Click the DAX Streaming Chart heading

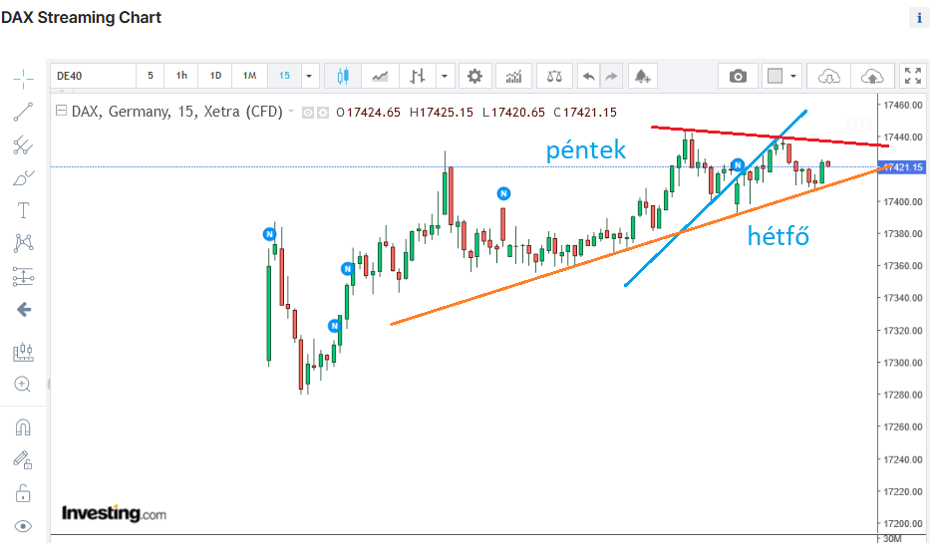[81, 17]
